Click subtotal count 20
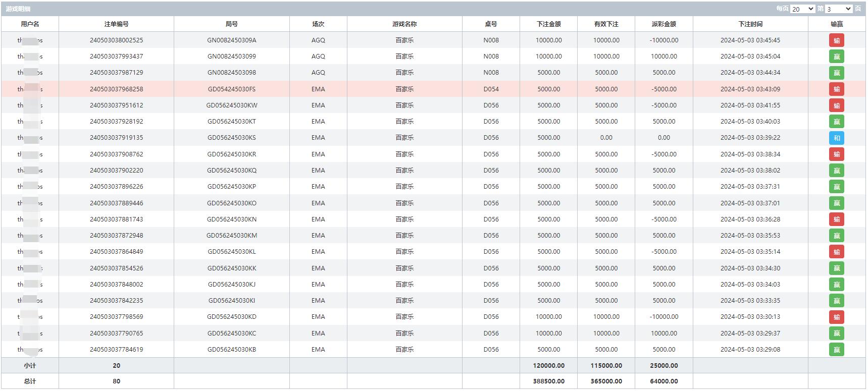 click(x=116, y=366)
